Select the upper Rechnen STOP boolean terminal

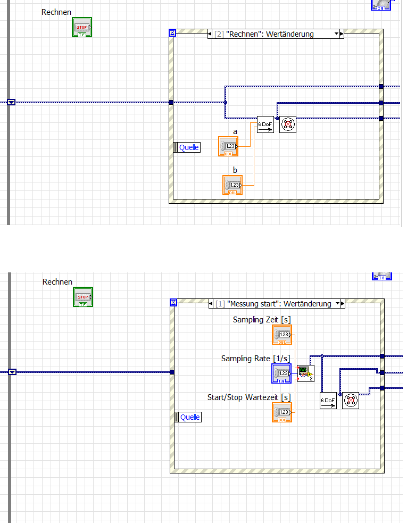click(x=82, y=28)
